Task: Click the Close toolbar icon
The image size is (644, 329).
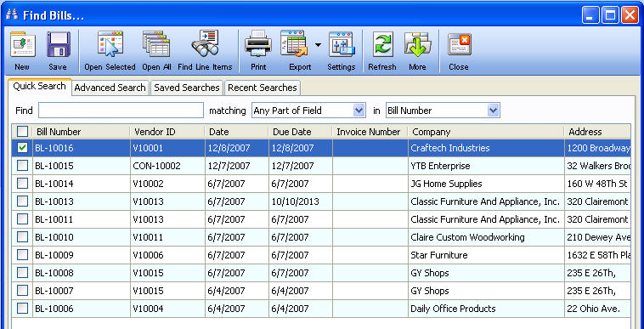Action: click(x=459, y=44)
